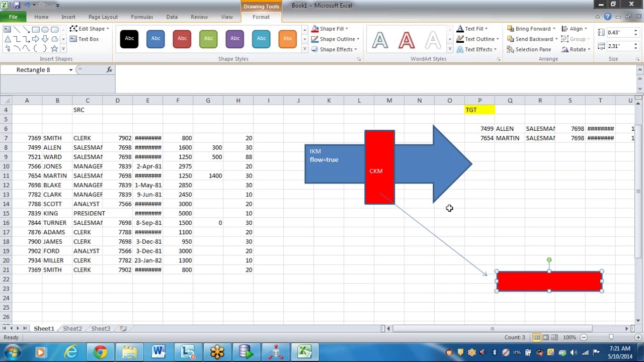
Task: Switch to the Formulas tab
Action: (142, 17)
